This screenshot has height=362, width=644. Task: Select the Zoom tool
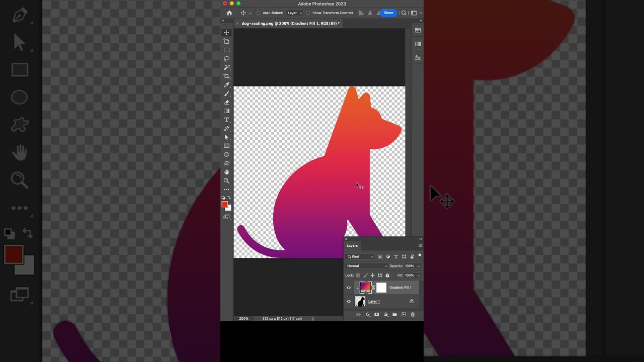226,181
